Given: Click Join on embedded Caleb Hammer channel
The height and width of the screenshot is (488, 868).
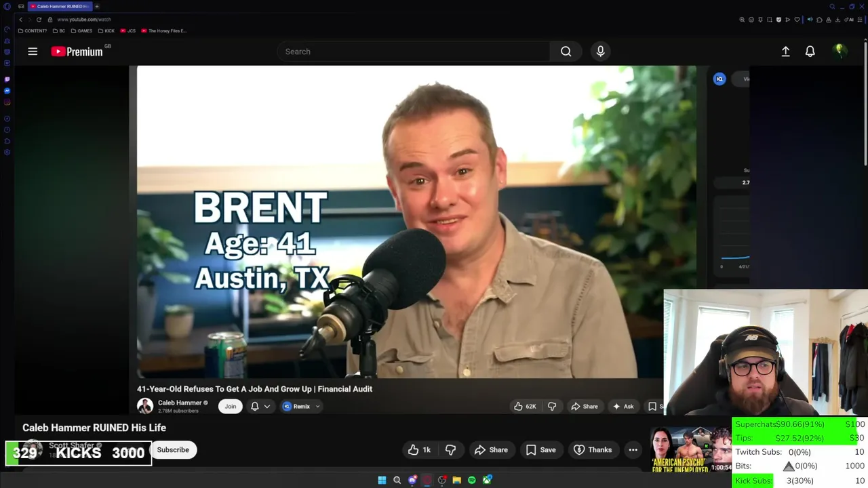Looking at the screenshot, I should click(231, 407).
